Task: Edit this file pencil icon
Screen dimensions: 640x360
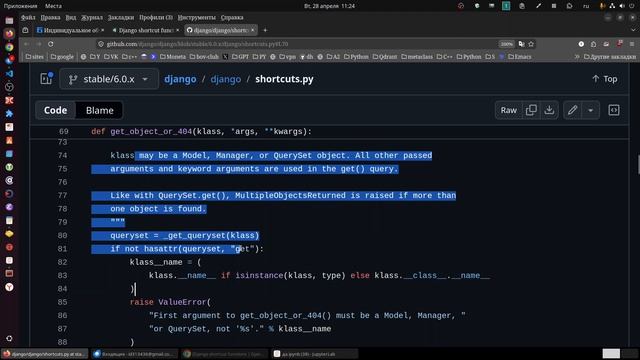Action: pos(572,110)
